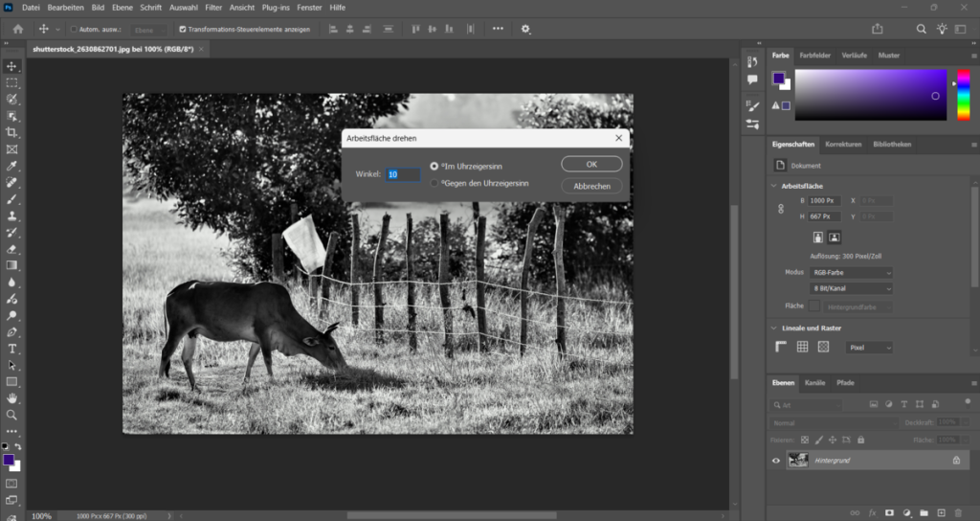Create a new layer via plus icon
This screenshot has height=521, width=980.
pyautogui.click(x=942, y=513)
